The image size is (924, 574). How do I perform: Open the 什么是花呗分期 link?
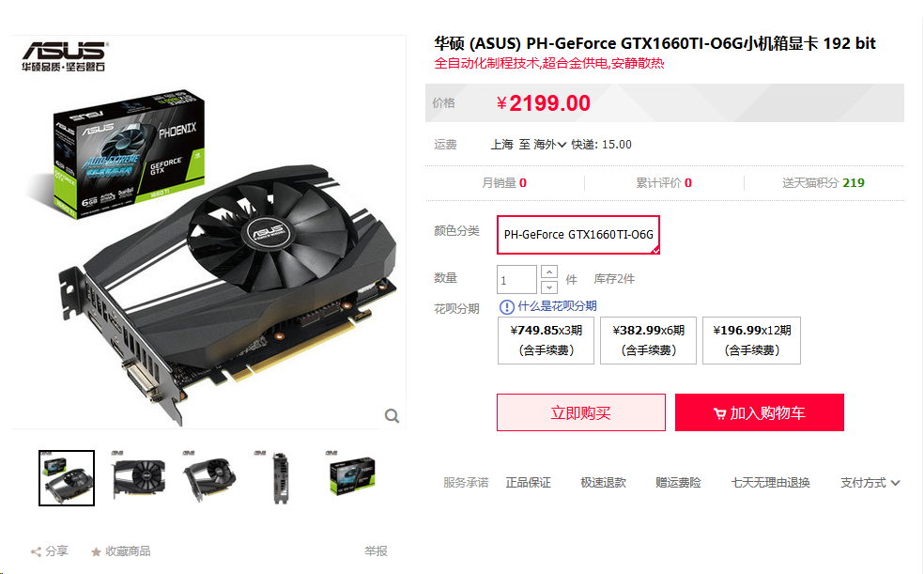557,306
